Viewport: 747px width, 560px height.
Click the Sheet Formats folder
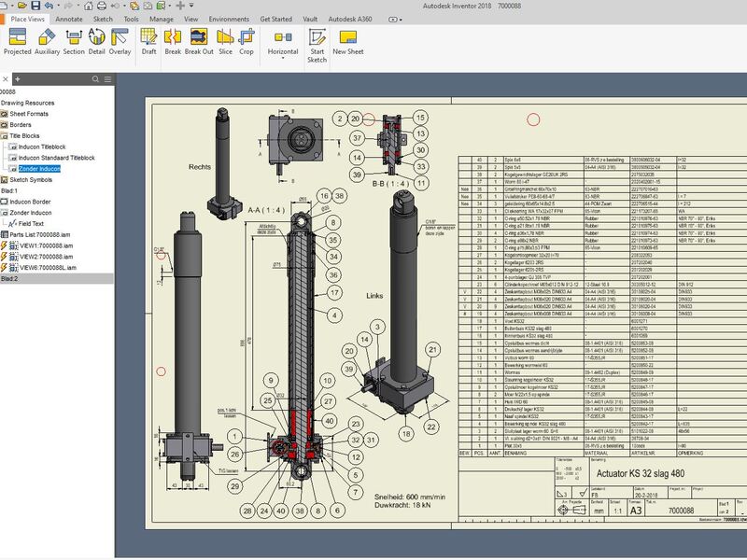(29, 114)
